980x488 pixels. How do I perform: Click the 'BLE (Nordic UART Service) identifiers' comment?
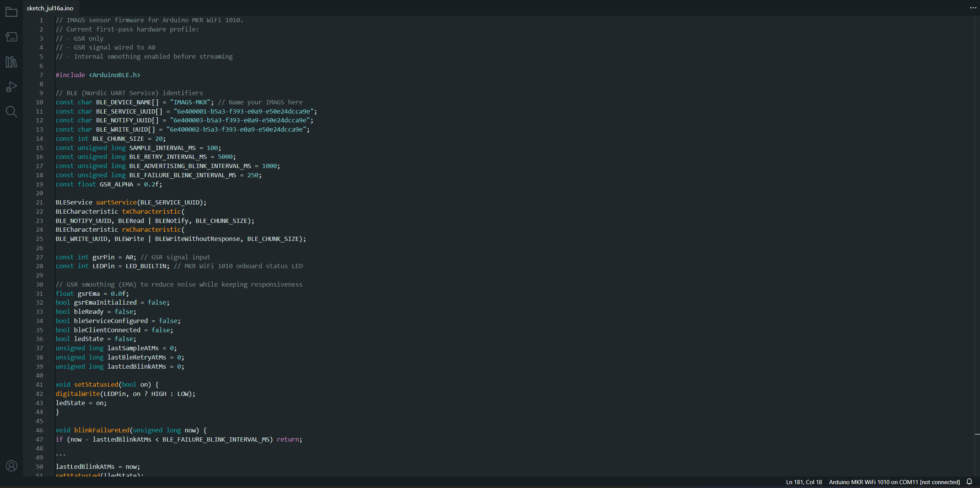(129, 93)
